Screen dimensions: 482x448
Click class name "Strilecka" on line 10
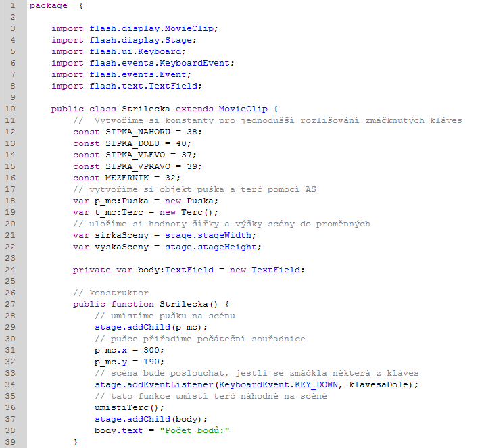click(x=146, y=109)
